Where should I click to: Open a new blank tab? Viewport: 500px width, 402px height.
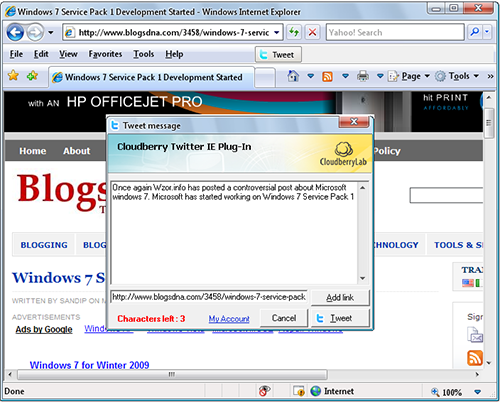265,77
